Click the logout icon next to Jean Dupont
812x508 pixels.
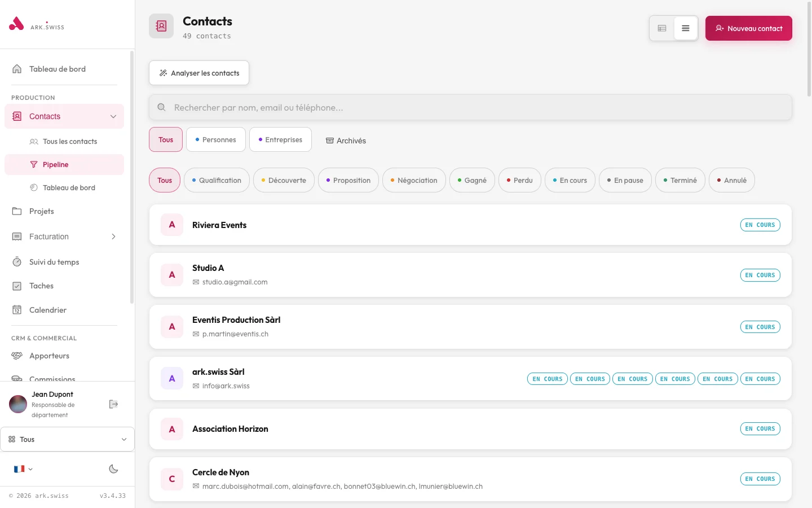click(113, 404)
